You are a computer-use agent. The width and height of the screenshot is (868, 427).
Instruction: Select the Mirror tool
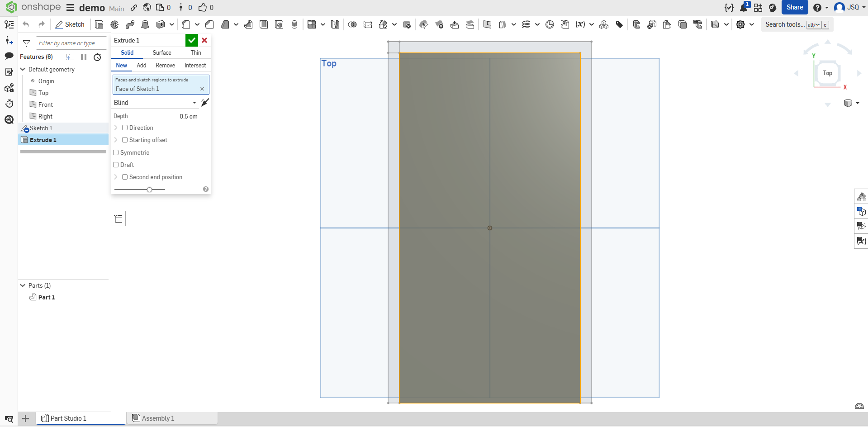[335, 24]
